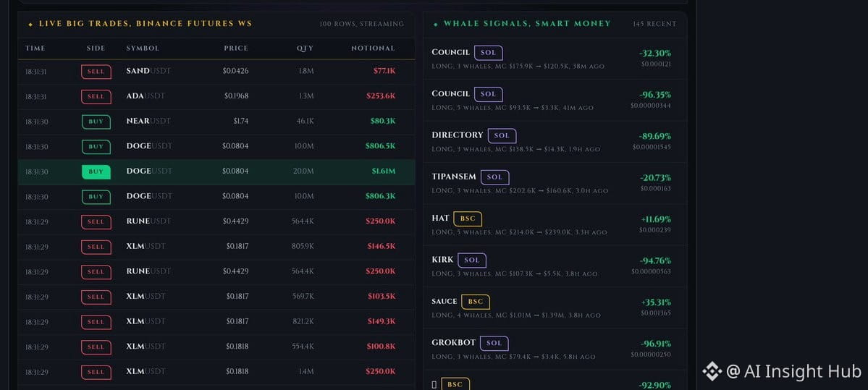Click the Binance logo in the watermark
Image resolution: width=868 pixels, height=390 pixels.
click(712, 371)
